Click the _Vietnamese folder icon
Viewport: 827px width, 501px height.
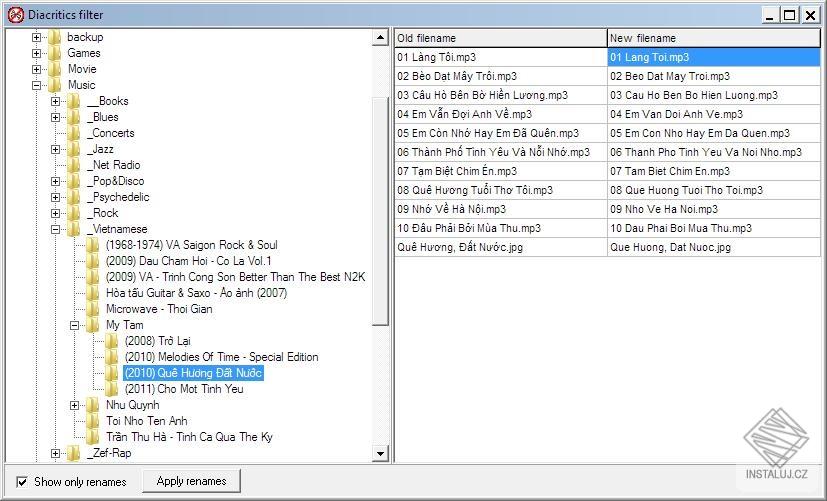tap(74, 229)
